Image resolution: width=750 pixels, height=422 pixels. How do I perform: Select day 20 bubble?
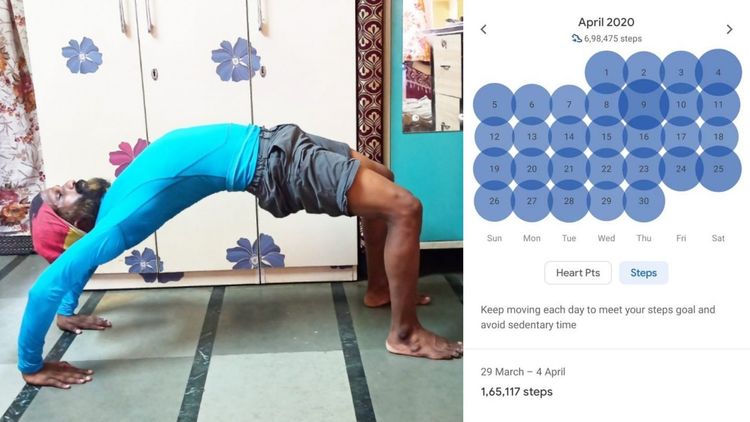[x=531, y=169]
